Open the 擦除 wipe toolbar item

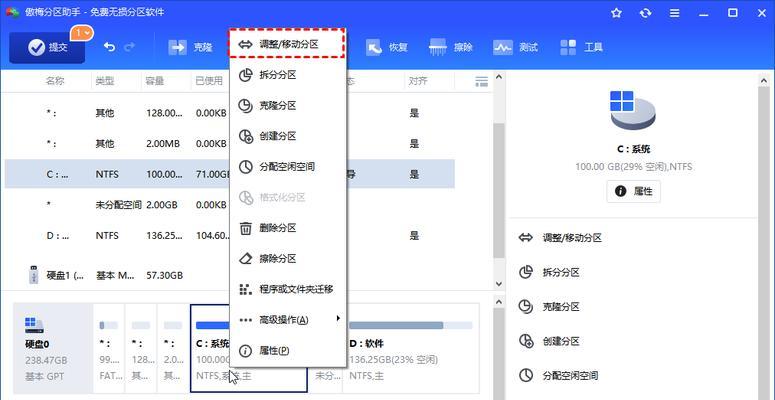451,47
